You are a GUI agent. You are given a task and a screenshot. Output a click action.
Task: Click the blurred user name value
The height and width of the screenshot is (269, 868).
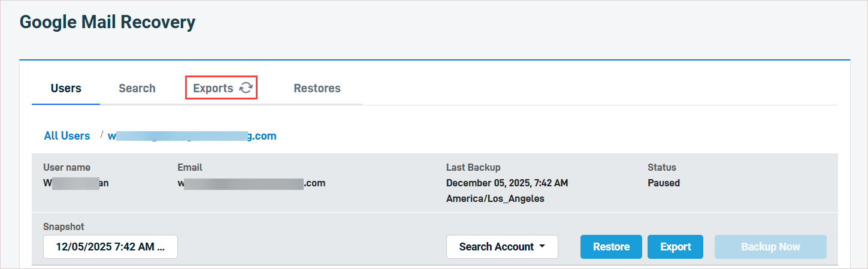point(76,183)
